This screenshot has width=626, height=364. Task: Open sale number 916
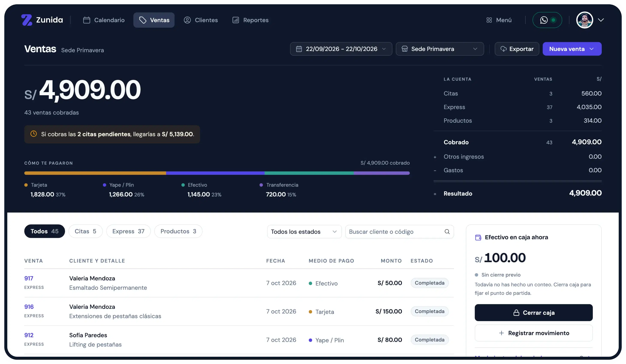[29, 307]
